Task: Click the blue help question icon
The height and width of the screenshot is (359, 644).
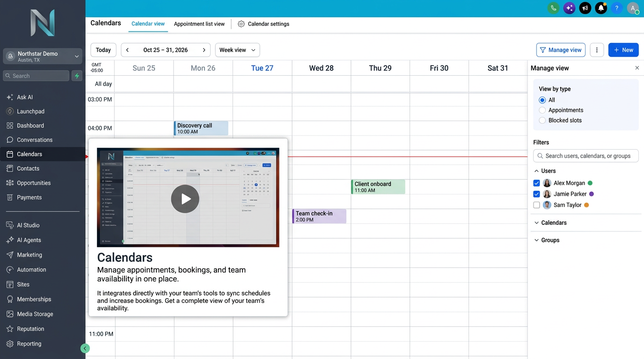Action: pos(617,8)
